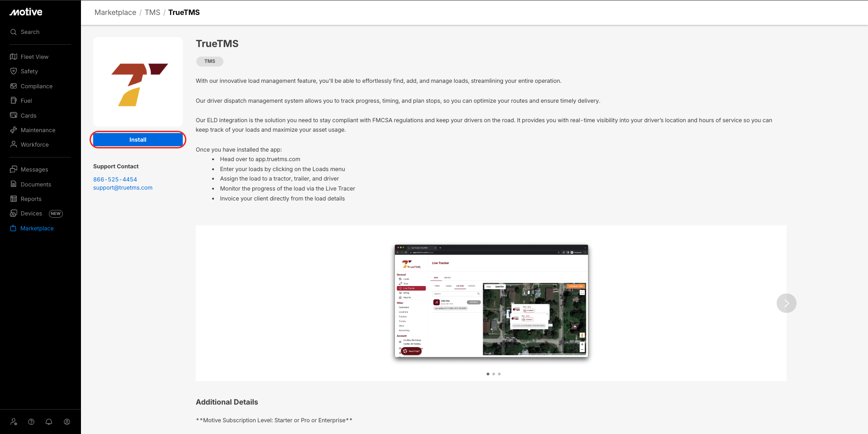Select the second carousel dot
Screen dimensions: 868x434
(x=493, y=374)
